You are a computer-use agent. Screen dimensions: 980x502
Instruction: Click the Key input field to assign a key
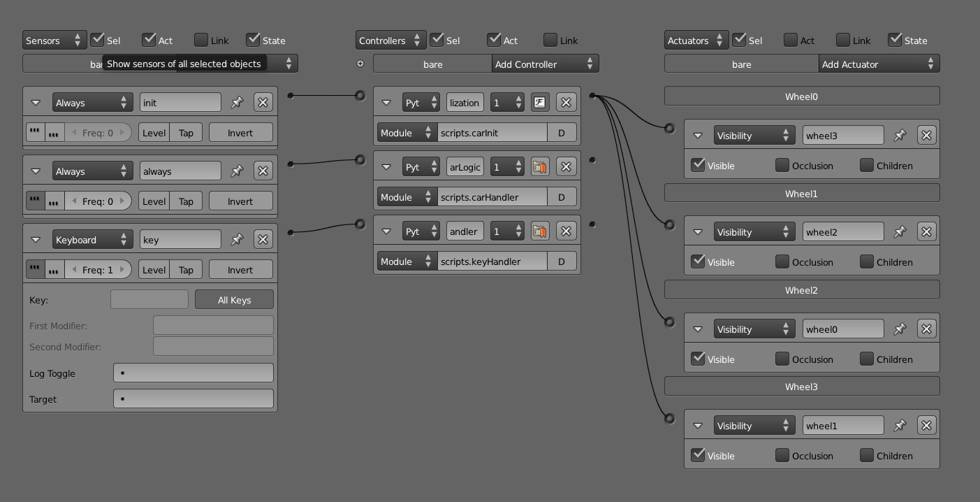pos(149,299)
